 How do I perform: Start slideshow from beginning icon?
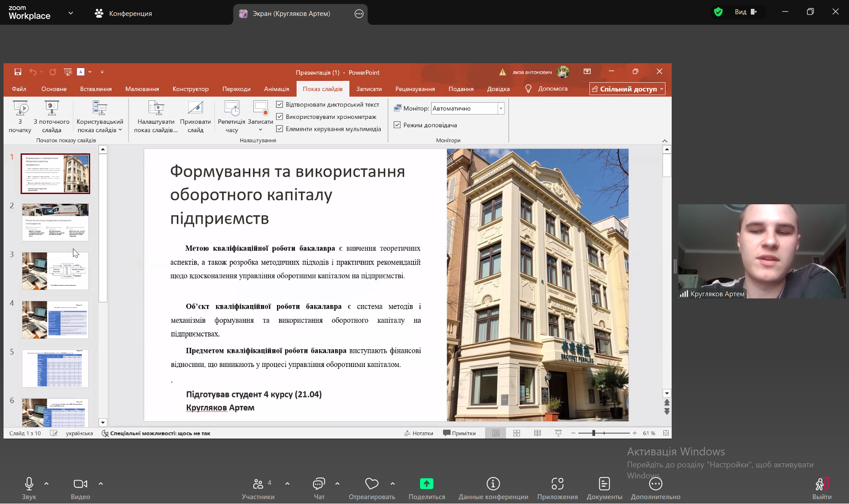click(20, 109)
